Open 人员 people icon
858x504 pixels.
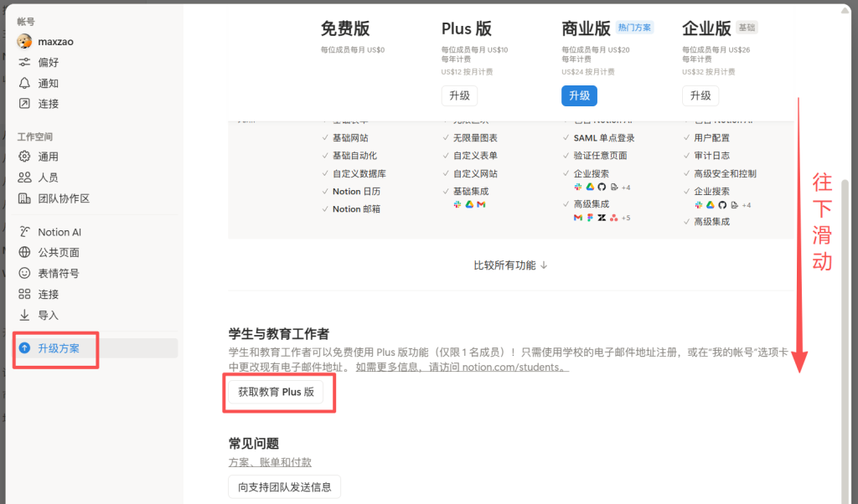[x=24, y=177]
